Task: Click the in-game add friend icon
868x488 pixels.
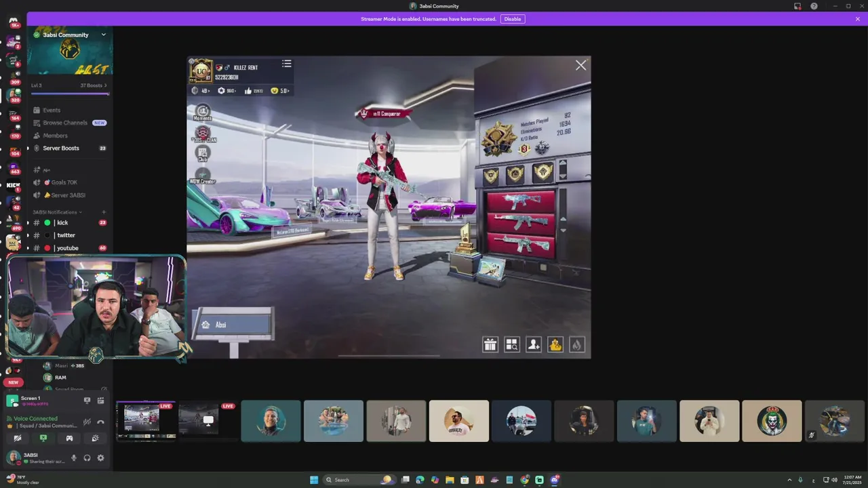Action: [534, 345]
